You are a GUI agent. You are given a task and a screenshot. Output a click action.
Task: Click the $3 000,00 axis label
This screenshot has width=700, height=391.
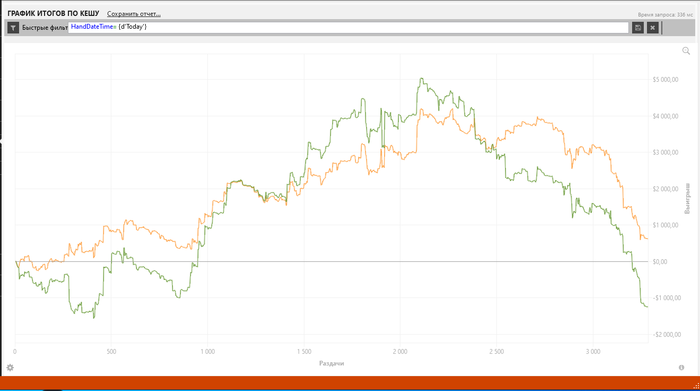(x=665, y=152)
